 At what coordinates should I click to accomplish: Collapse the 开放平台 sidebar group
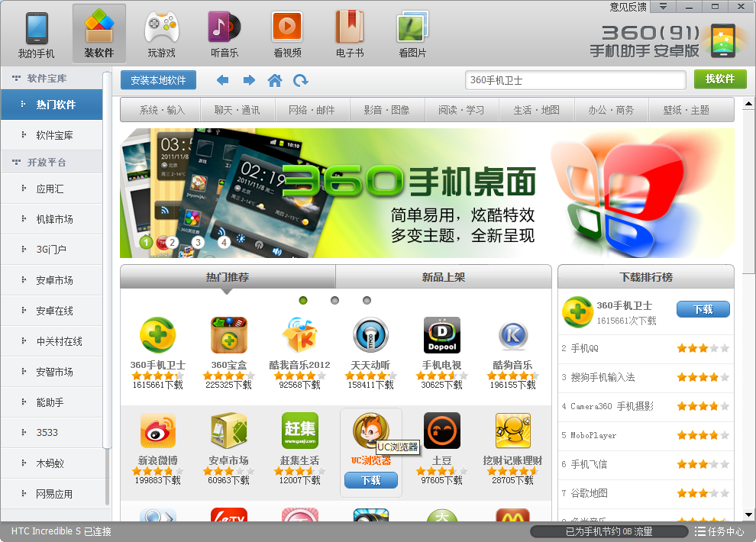(15, 163)
